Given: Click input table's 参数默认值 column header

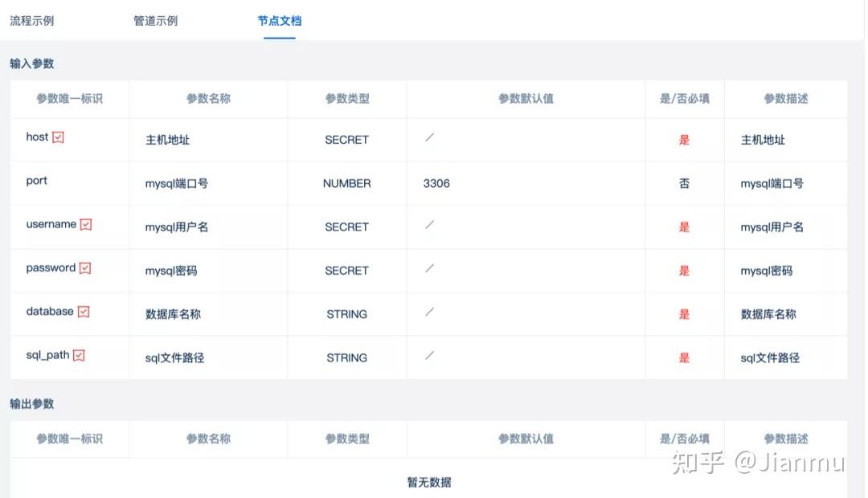Looking at the screenshot, I should click(x=526, y=99).
